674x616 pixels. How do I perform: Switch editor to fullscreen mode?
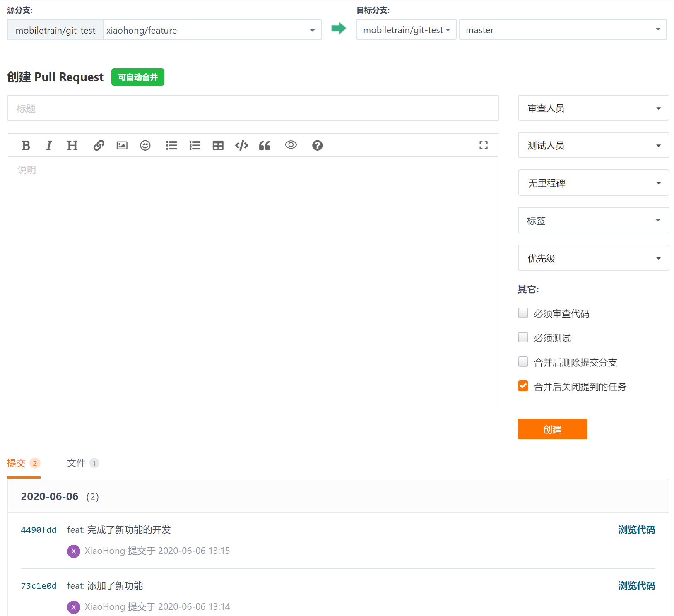(x=483, y=145)
